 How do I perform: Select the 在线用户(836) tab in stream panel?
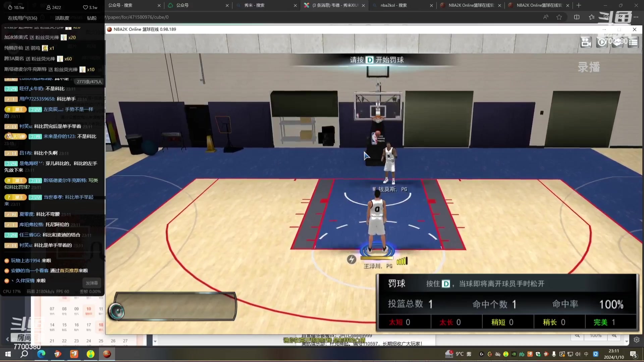22,18
